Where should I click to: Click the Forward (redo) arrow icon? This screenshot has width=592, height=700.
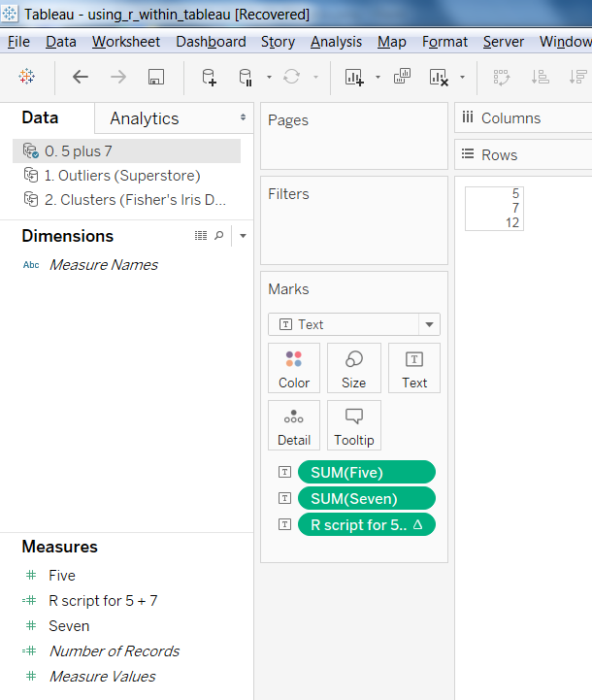118,77
